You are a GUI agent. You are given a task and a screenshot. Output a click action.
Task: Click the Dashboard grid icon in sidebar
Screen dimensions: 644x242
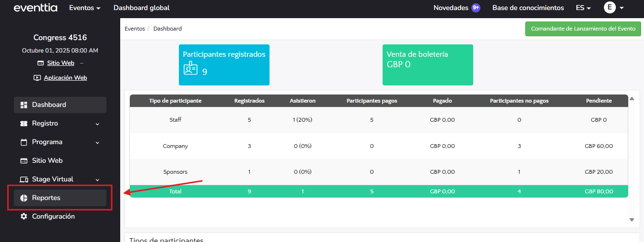coord(24,105)
